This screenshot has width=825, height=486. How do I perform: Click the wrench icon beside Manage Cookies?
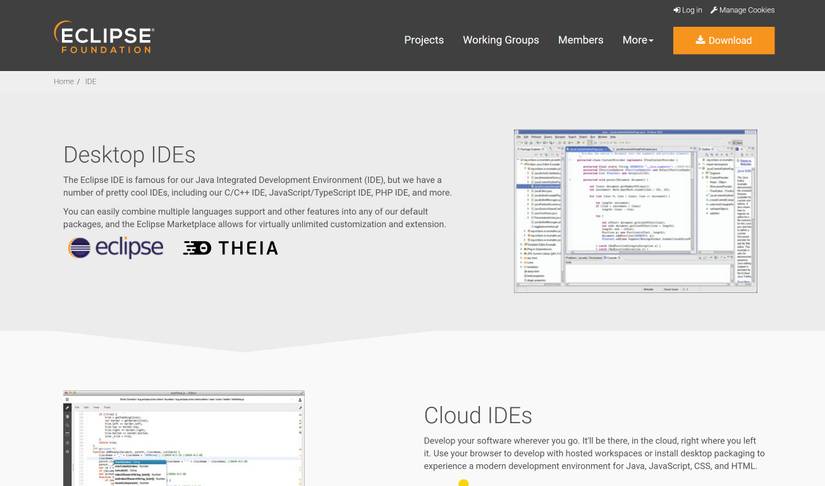pos(713,10)
